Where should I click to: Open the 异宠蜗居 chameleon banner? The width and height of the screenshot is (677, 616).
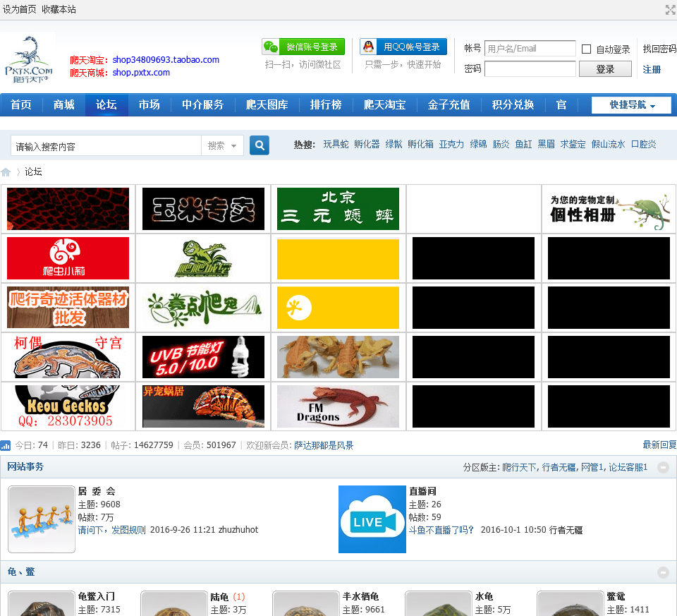(x=203, y=406)
